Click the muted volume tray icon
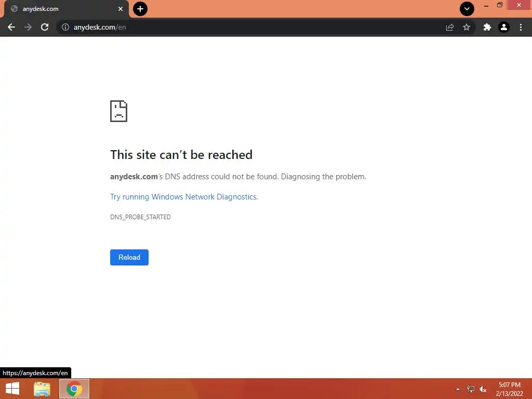Image resolution: width=532 pixels, height=399 pixels. pyautogui.click(x=483, y=389)
